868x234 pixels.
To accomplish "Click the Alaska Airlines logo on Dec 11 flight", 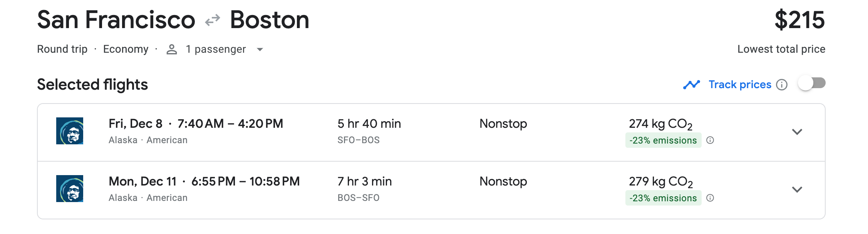I will pos(70,189).
